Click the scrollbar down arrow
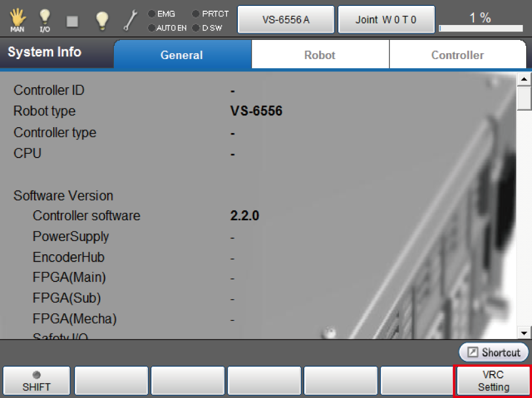The height and width of the screenshot is (398, 532). pos(524,333)
